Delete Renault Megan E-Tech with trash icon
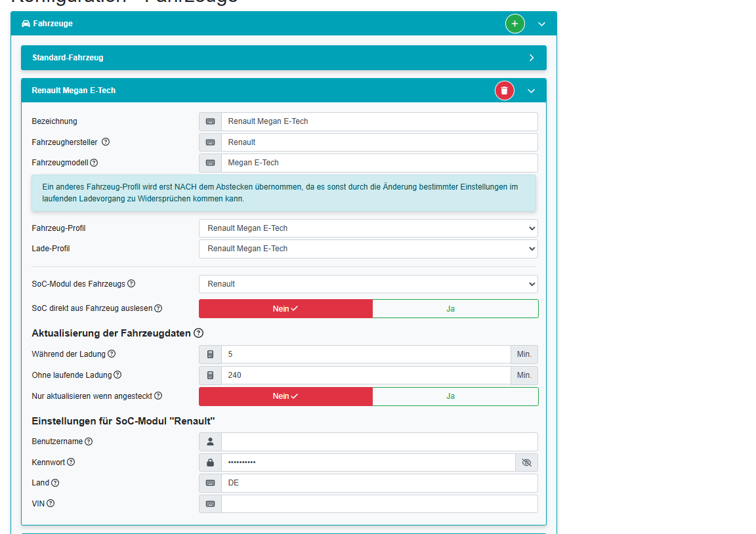The image size is (756, 534). coord(504,91)
